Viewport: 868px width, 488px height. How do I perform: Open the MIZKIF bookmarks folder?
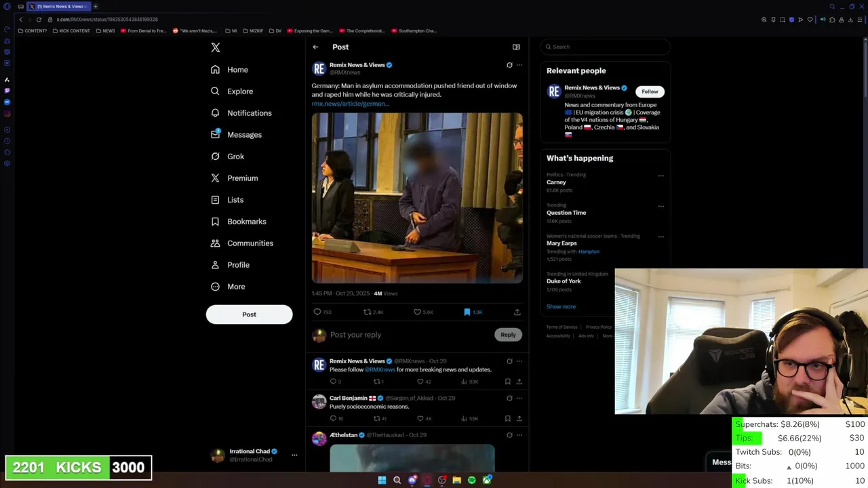[252, 30]
